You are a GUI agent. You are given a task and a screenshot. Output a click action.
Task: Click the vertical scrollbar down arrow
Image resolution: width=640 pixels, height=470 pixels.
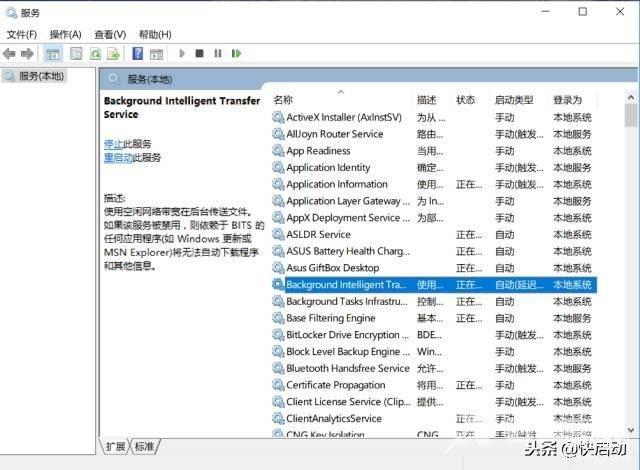click(x=631, y=430)
